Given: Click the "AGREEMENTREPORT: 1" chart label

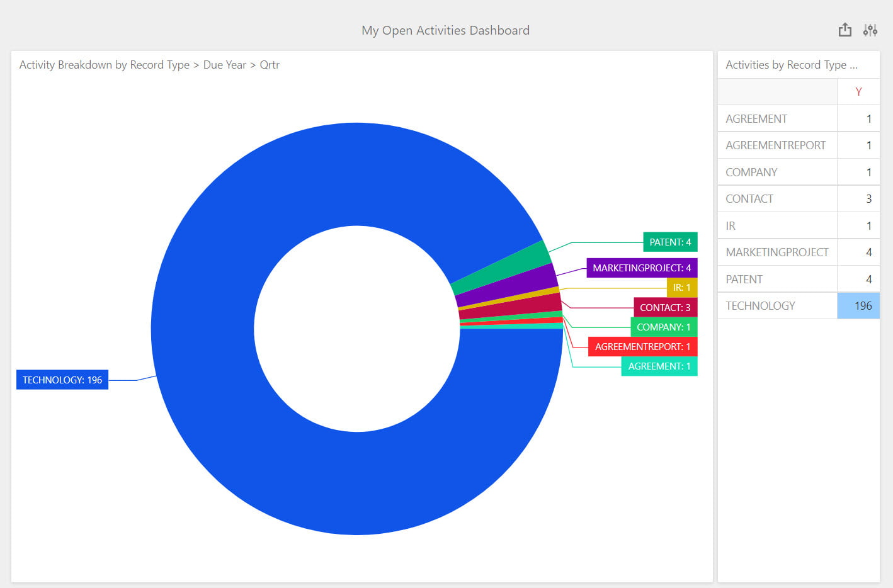Looking at the screenshot, I should [642, 346].
